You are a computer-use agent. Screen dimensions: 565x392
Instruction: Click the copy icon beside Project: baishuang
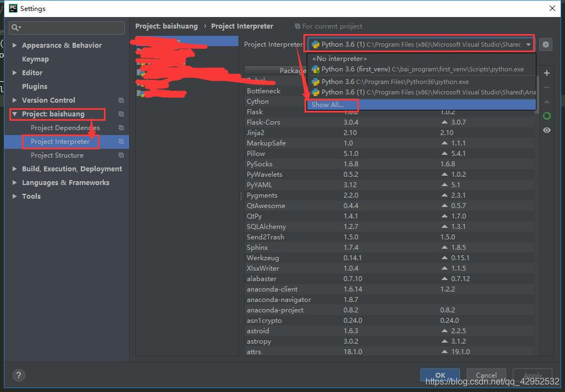pyautogui.click(x=121, y=114)
